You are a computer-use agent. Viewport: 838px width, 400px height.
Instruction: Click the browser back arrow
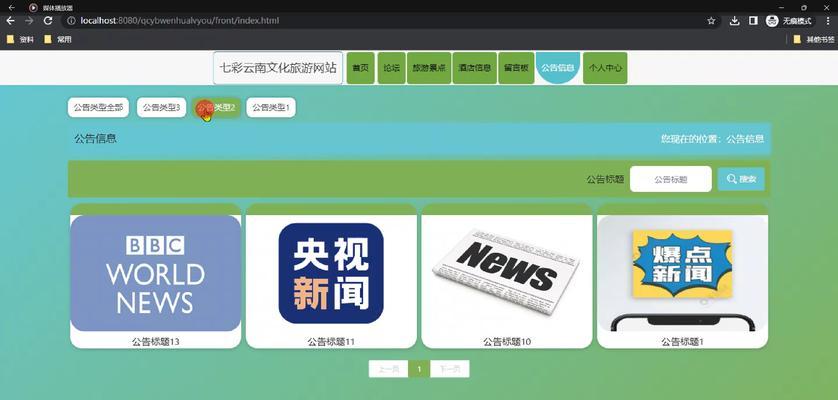click(x=10, y=21)
